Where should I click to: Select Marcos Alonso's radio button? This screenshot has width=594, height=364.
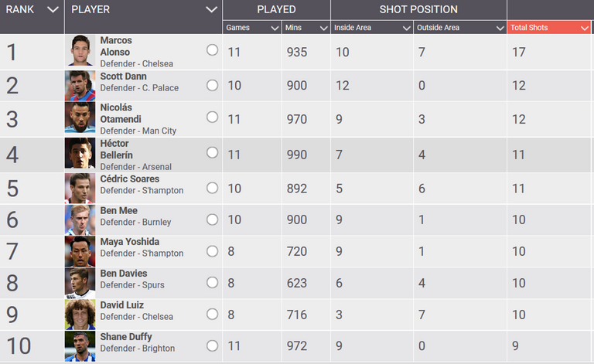pyautogui.click(x=212, y=50)
